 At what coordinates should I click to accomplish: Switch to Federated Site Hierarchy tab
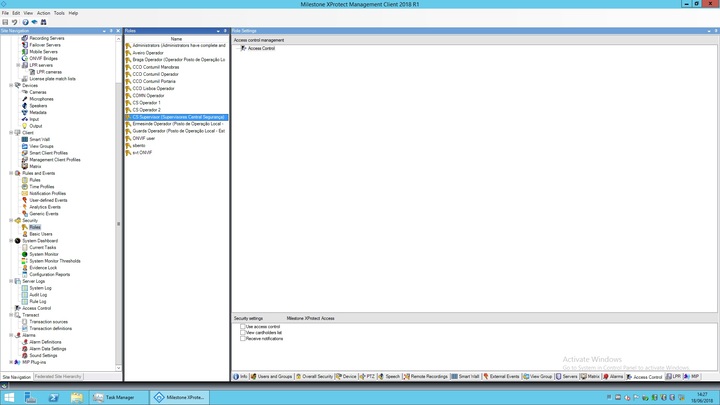click(x=58, y=377)
